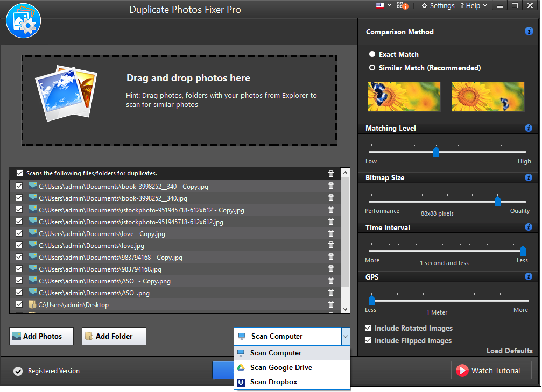Click the Matching Level info icon
This screenshot has width=542, height=392.
[528, 128]
